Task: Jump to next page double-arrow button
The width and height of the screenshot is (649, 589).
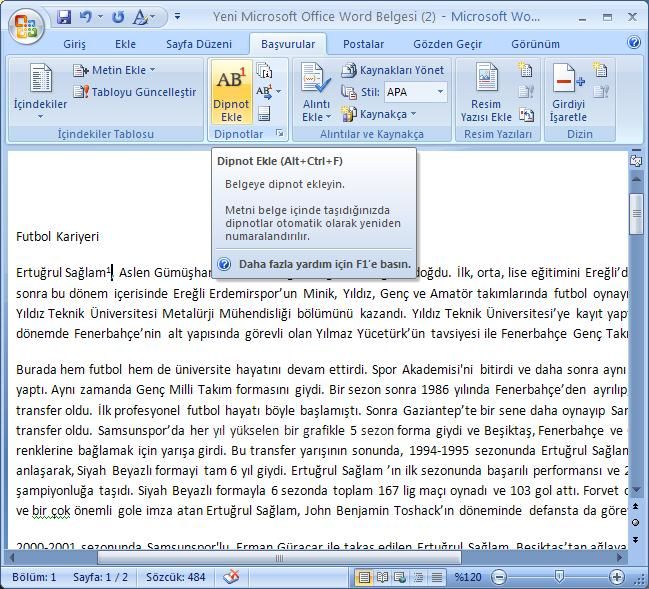Action: pos(635,539)
